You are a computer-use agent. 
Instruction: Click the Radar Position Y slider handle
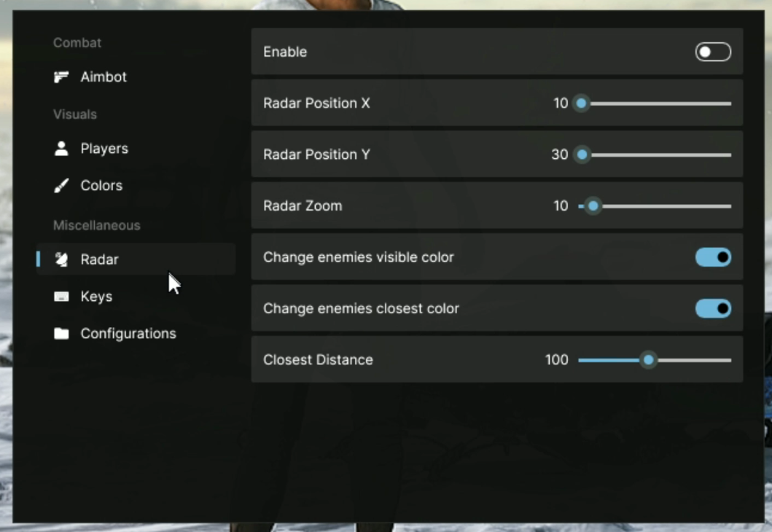[x=582, y=154]
